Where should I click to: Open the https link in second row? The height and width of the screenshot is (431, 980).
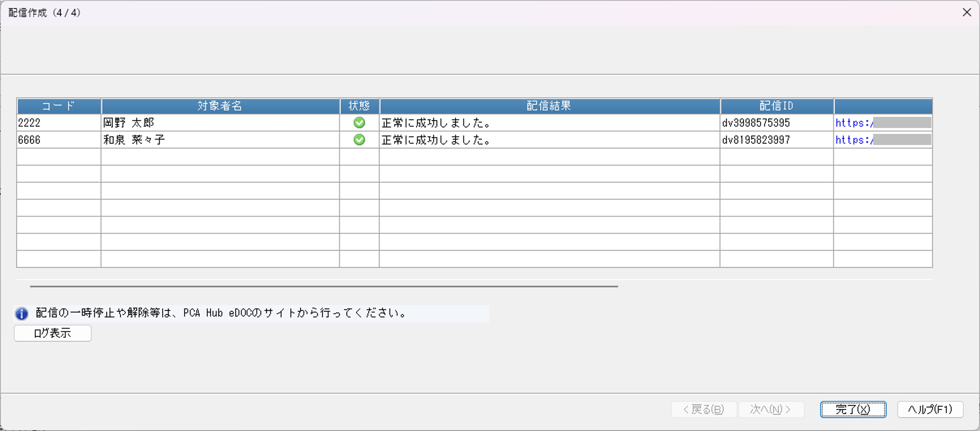pos(854,140)
